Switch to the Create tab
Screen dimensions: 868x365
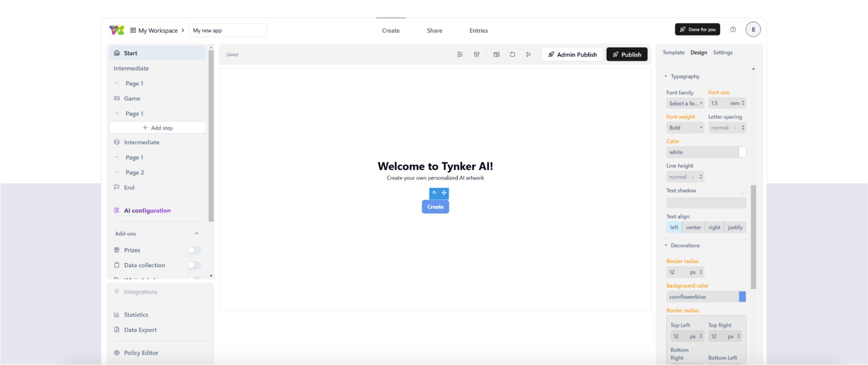point(391,31)
